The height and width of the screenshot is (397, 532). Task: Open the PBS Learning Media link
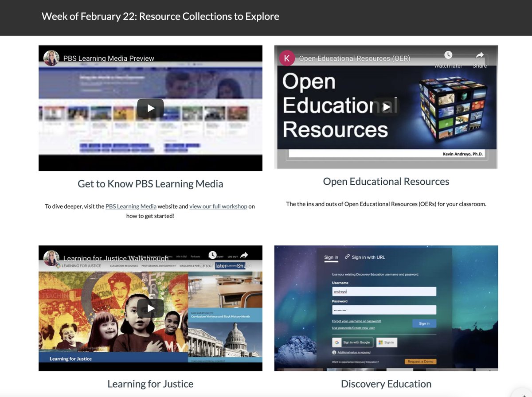click(131, 206)
